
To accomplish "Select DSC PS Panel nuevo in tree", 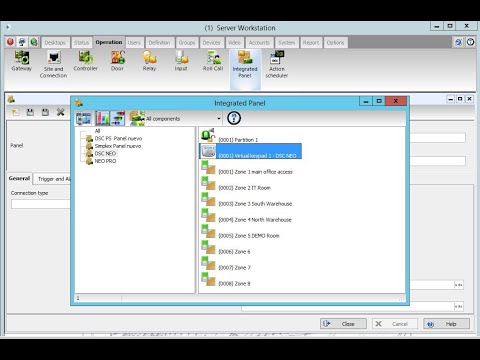I will [x=118, y=138].
